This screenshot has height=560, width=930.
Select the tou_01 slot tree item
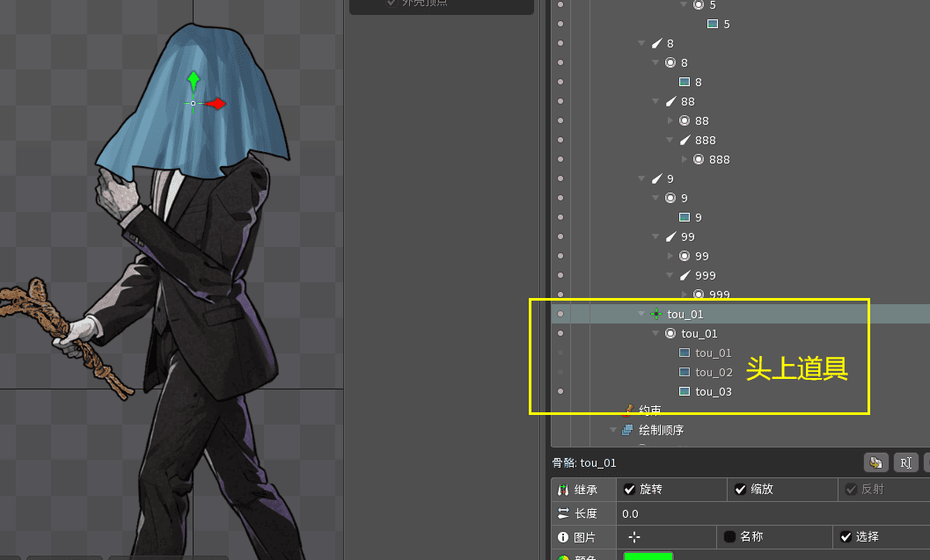coord(699,333)
